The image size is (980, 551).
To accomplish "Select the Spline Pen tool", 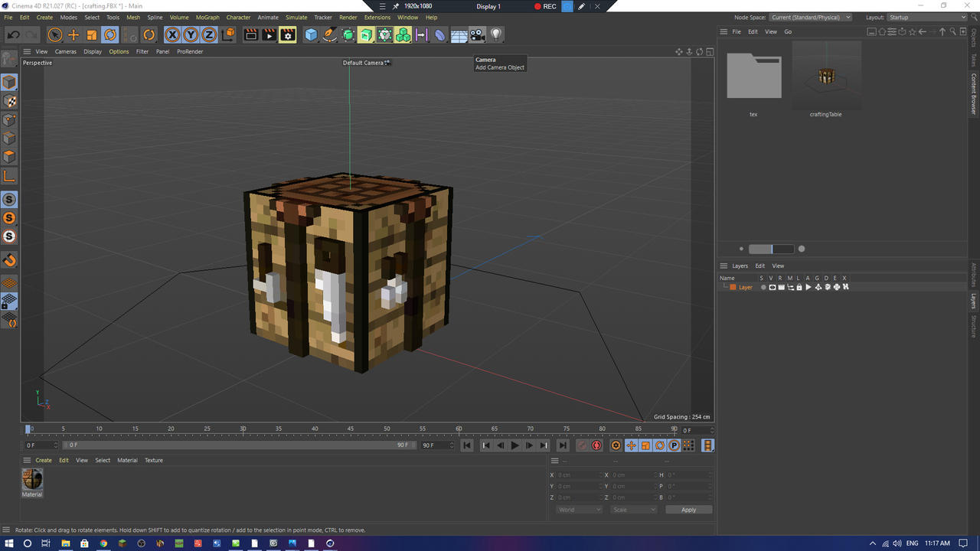I will (x=329, y=34).
